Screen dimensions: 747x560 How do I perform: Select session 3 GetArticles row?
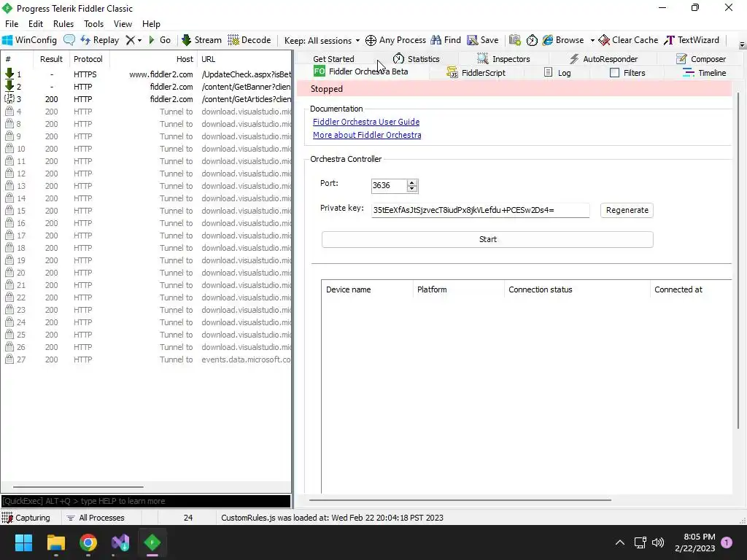(x=146, y=99)
